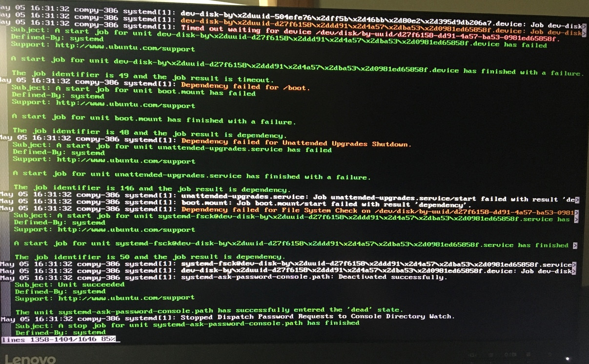The height and width of the screenshot is (364, 589).
Task: Select 'The job identifier is 48' line
Action: pyautogui.click(x=149, y=134)
